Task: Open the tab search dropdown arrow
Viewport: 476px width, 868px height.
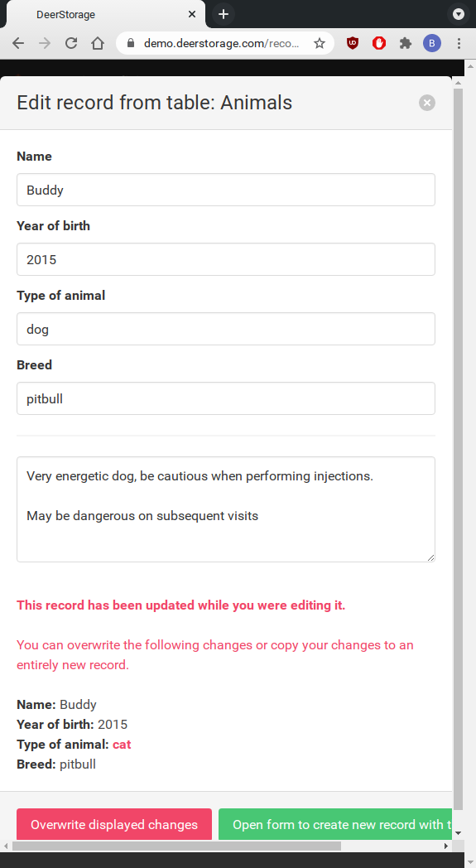Action: click(459, 14)
